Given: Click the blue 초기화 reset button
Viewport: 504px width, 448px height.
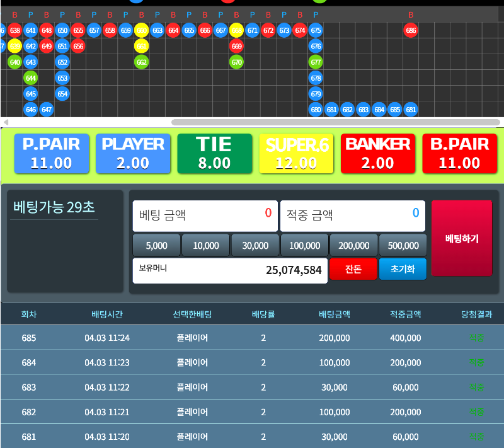Looking at the screenshot, I should click(403, 269).
